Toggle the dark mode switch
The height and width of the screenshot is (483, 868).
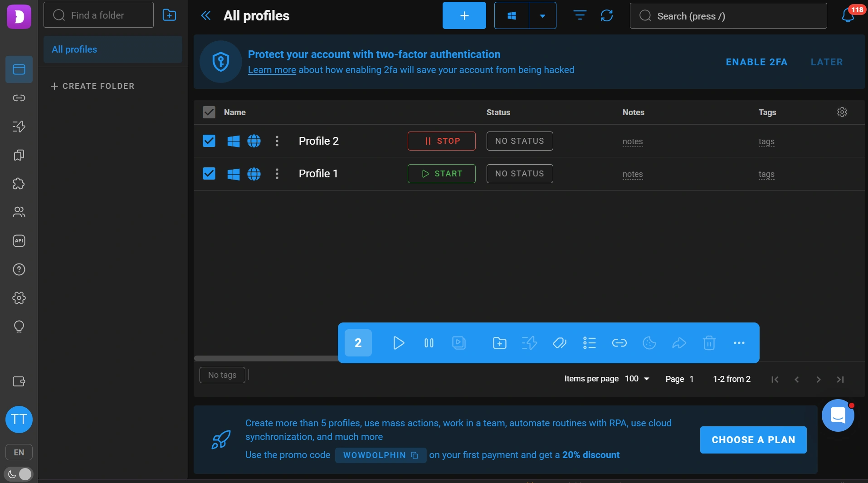click(19, 474)
